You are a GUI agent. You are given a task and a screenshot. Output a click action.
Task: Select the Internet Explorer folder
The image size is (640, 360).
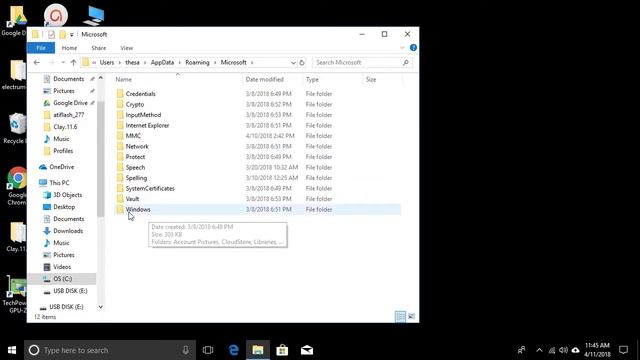(x=147, y=125)
